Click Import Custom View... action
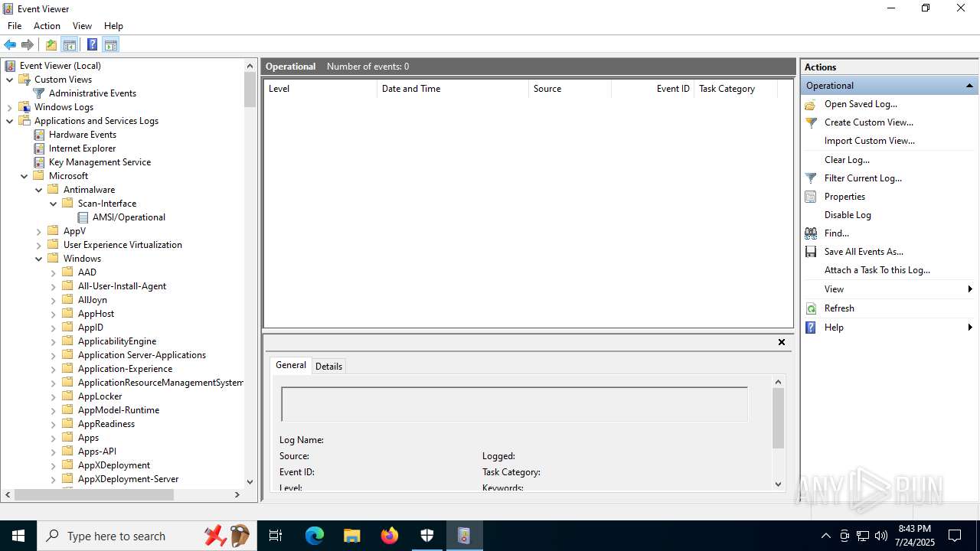 870,141
